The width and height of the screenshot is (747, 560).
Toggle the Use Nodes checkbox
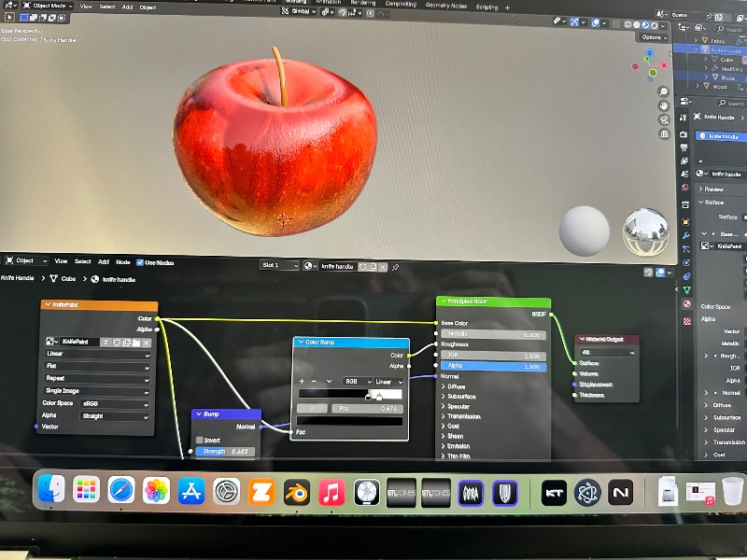pos(140,261)
